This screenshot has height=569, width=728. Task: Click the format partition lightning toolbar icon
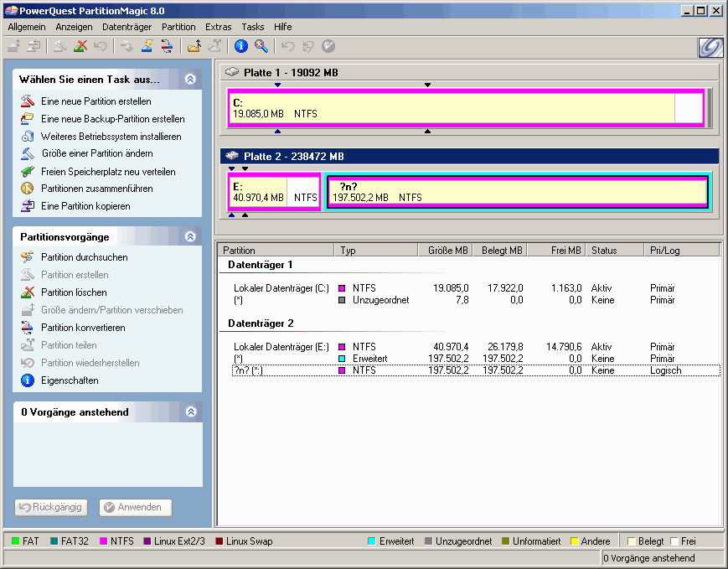click(147, 46)
